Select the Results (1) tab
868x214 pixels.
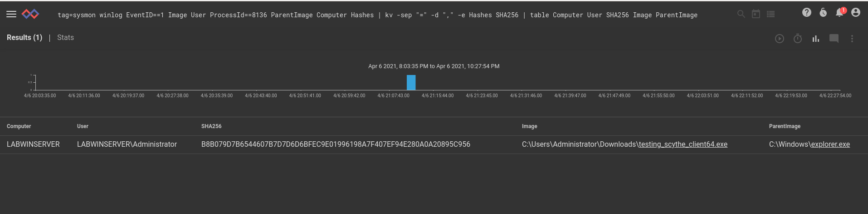24,38
